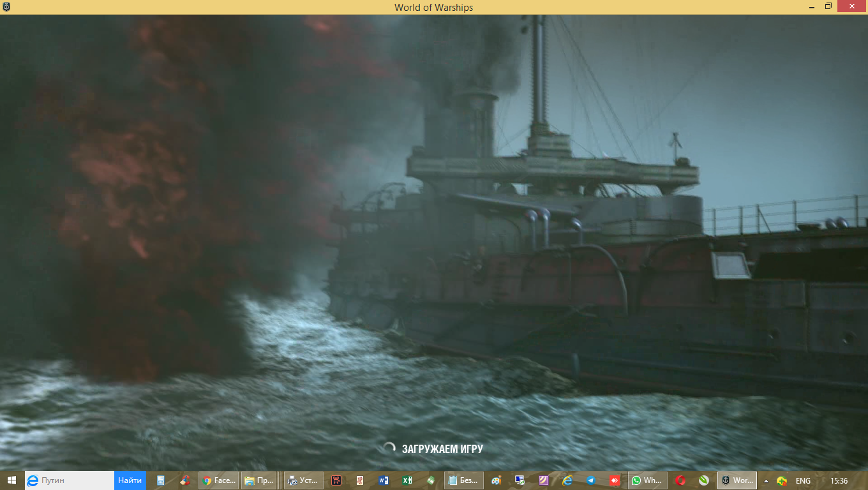Switch to the Notepad Без... window

coord(464,480)
